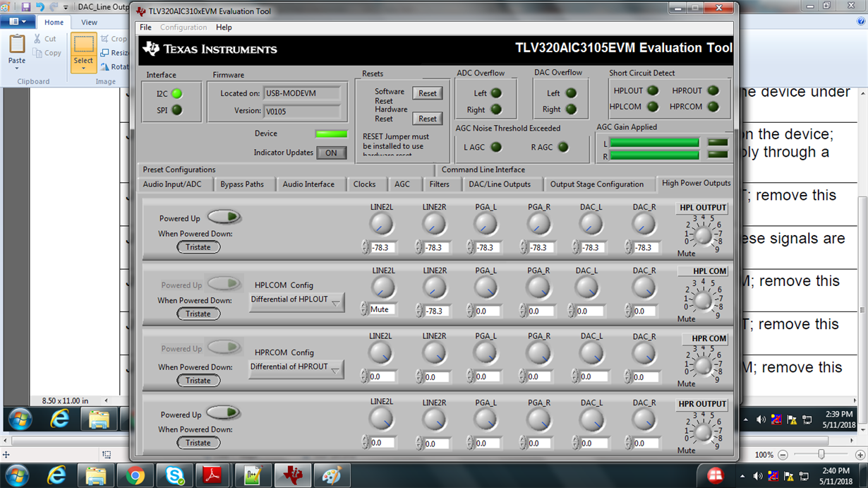Open the Paint application menu dropdown
This screenshot has width=868, height=488.
coord(17,22)
